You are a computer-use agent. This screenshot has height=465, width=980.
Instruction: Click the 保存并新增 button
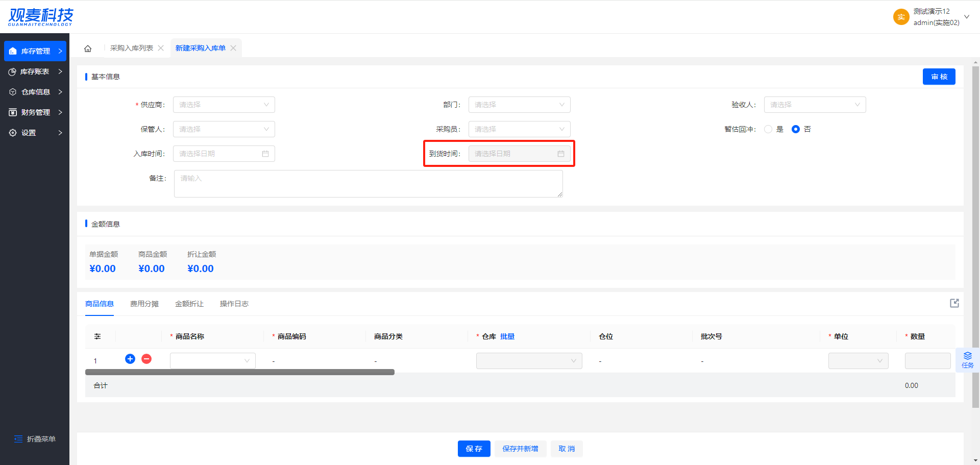click(x=520, y=449)
